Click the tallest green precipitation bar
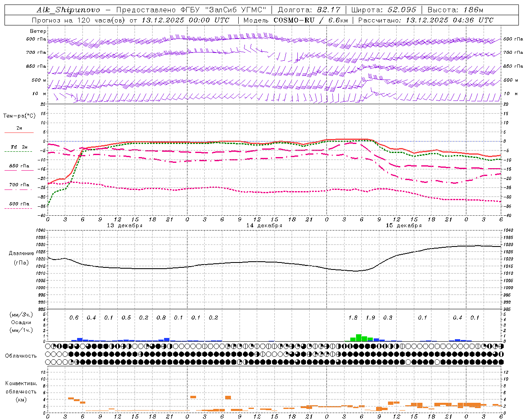 [x=359, y=338]
